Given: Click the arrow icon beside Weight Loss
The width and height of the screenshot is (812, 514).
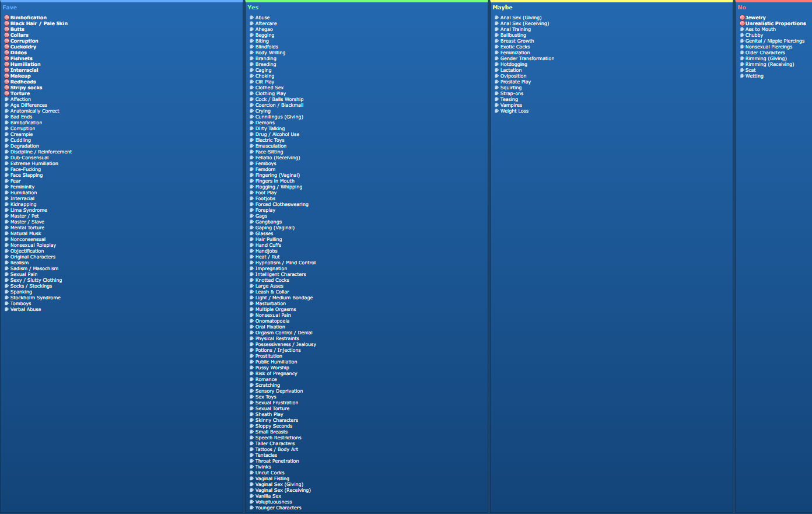Looking at the screenshot, I should pyautogui.click(x=497, y=111).
